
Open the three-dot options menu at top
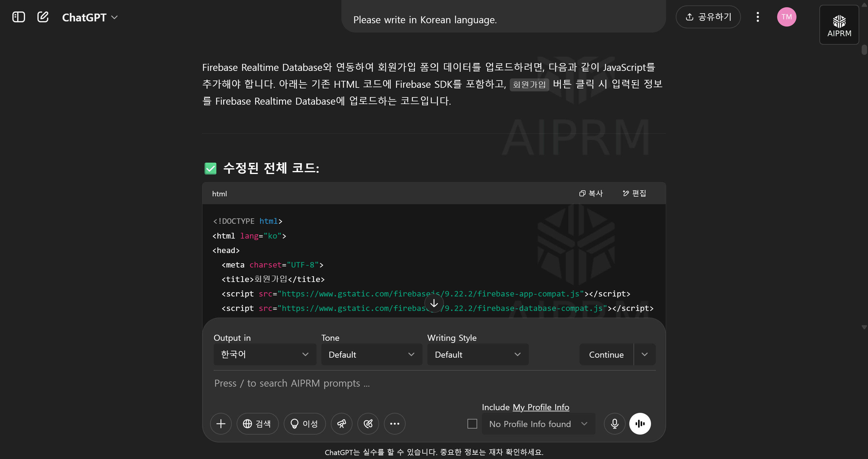[757, 17]
